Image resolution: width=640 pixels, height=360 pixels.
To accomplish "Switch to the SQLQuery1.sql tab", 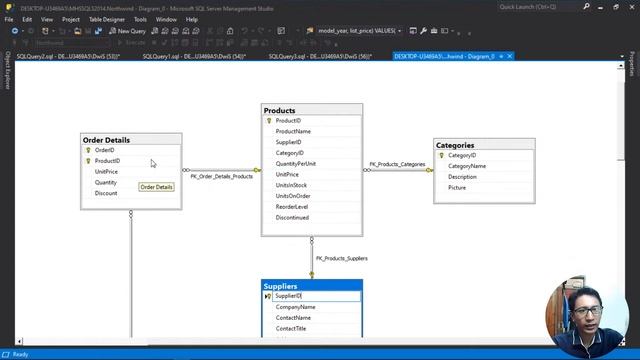I will click(x=194, y=56).
